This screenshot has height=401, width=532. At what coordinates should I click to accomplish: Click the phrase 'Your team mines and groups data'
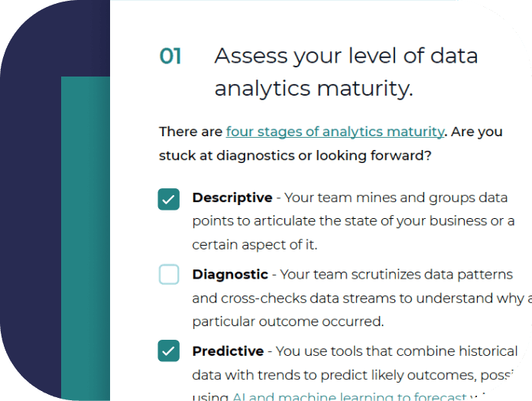pyautogui.click(x=396, y=197)
